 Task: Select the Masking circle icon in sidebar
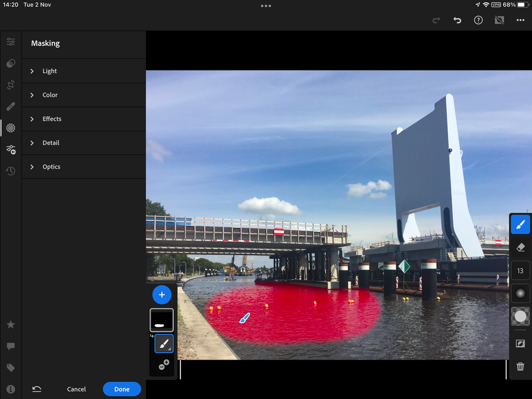pos(11,128)
